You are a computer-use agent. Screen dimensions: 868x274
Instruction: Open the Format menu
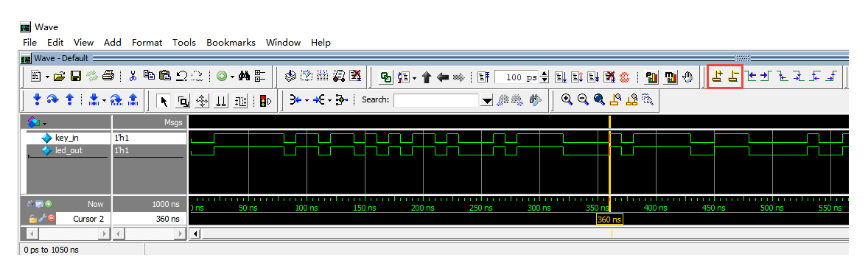(147, 43)
